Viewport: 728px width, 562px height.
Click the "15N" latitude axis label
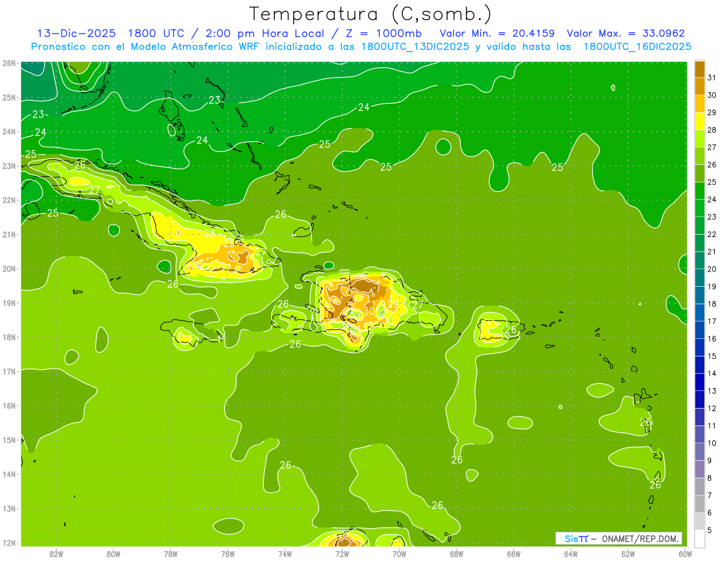coord(8,440)
